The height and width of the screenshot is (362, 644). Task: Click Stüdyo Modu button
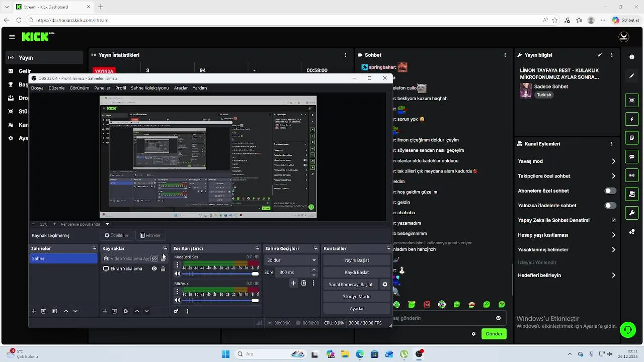point(357,297)
